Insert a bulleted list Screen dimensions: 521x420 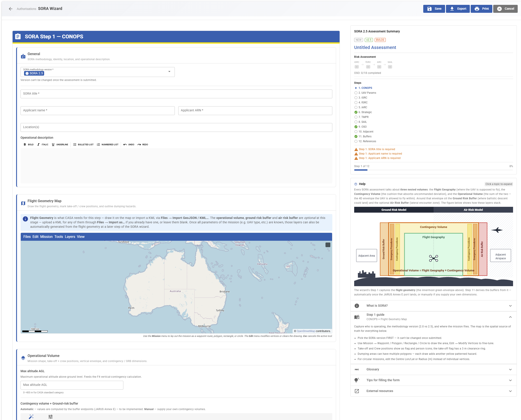tap(83, 144)
